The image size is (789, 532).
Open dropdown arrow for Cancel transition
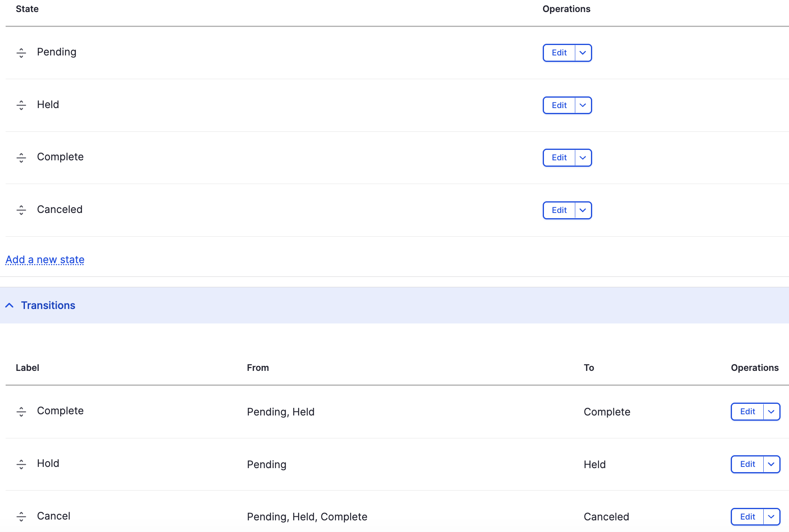pos(771,517)
